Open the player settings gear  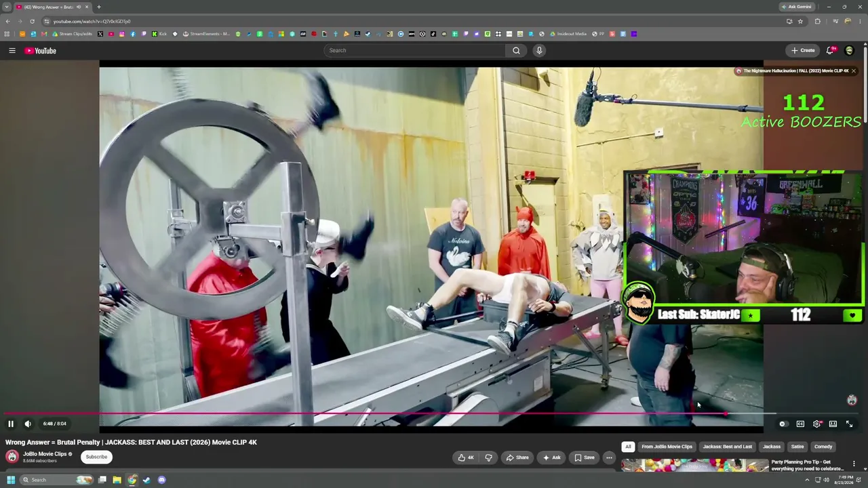(x=817, y=424)
